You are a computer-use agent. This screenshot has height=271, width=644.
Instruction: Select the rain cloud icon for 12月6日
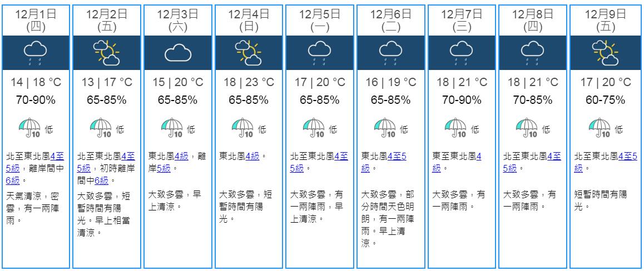[390, 52]
